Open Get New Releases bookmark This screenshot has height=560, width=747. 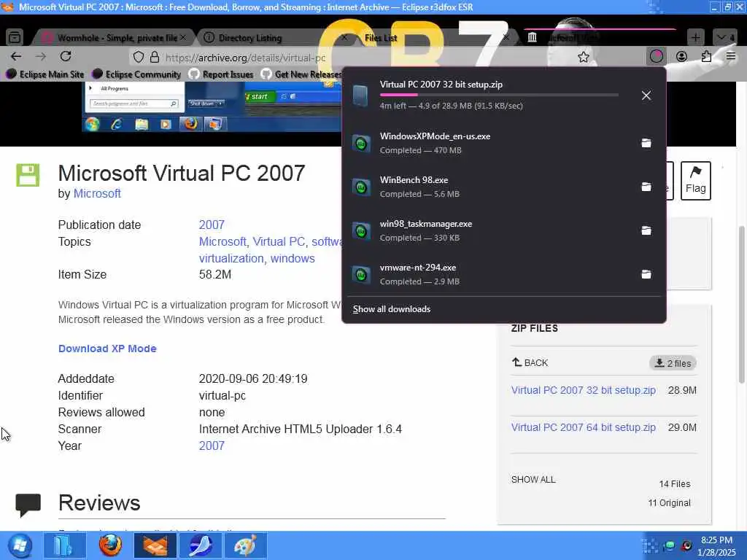point(301,74)
